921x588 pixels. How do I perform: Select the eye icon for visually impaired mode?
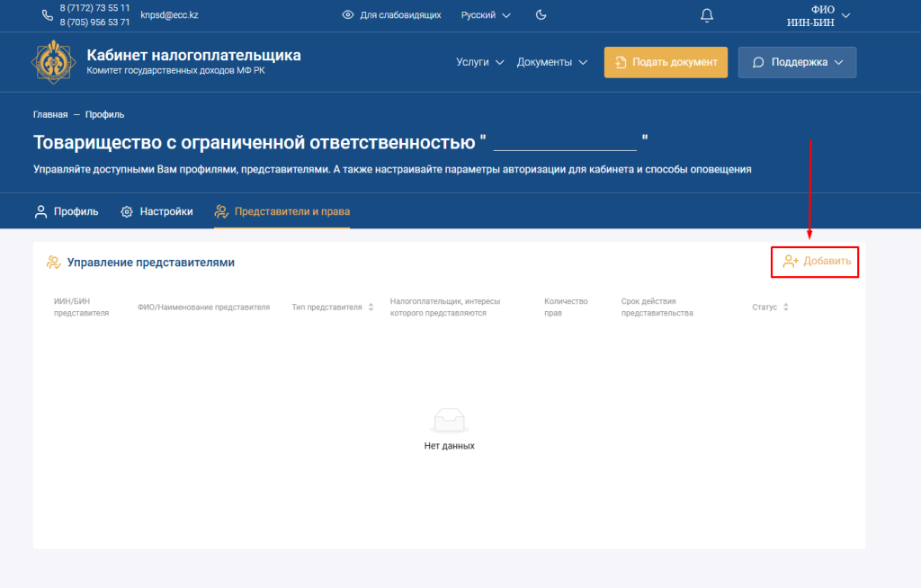point(346,15)
